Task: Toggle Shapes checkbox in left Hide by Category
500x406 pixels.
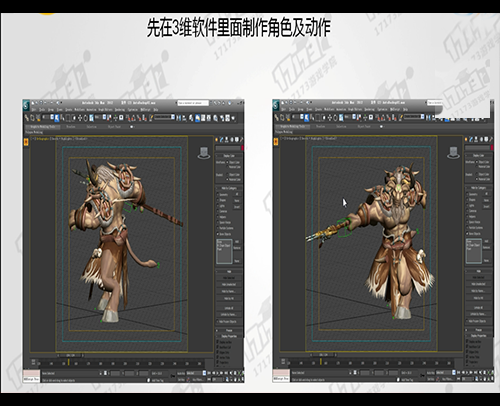Action: click(218, 201)
